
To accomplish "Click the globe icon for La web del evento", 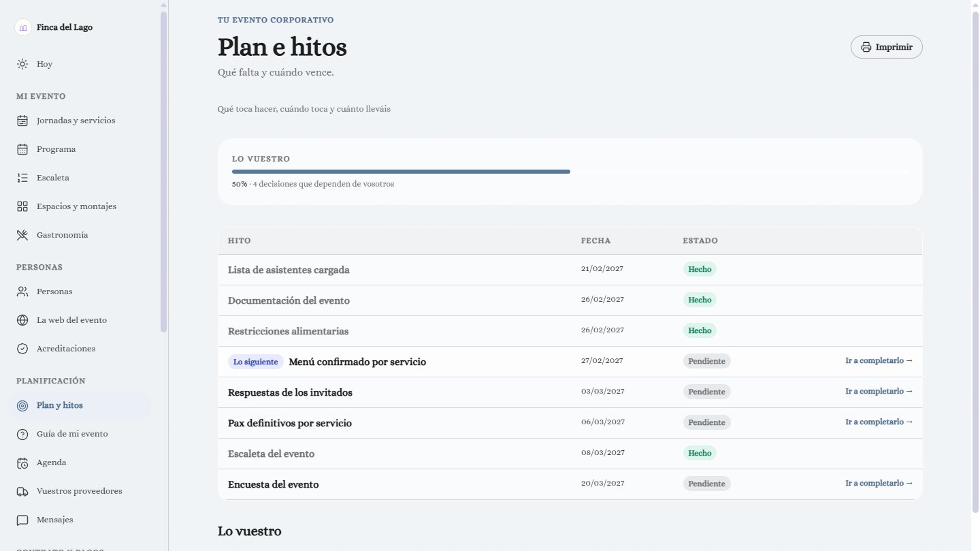I will 22,320.
